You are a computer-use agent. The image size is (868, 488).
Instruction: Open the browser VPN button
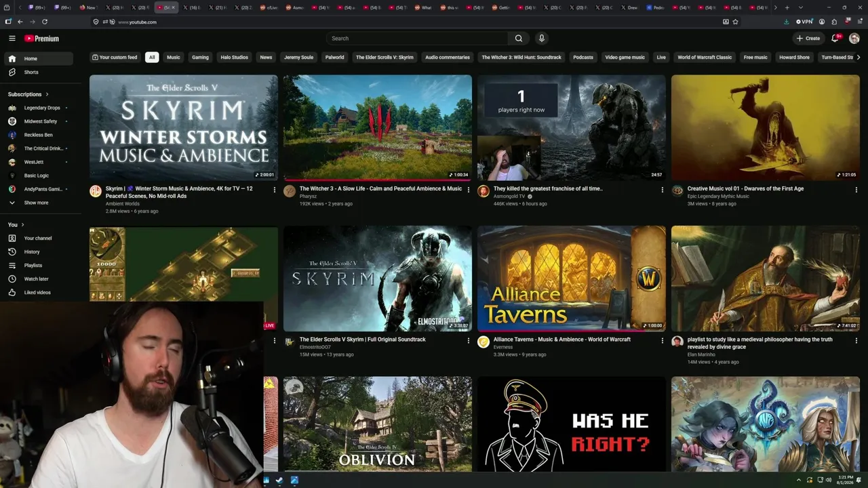click(804, 22)
